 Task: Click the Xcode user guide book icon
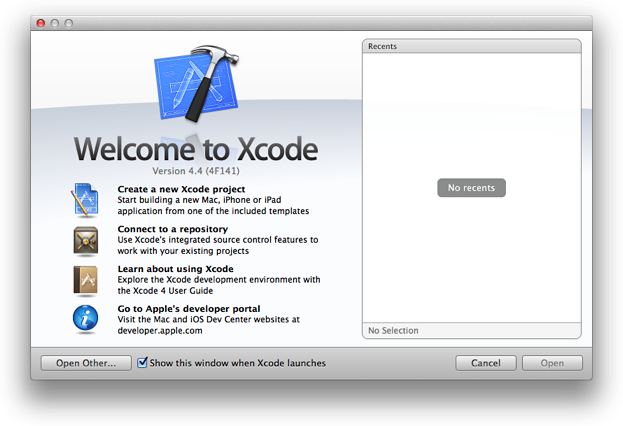tap(85, 281)
